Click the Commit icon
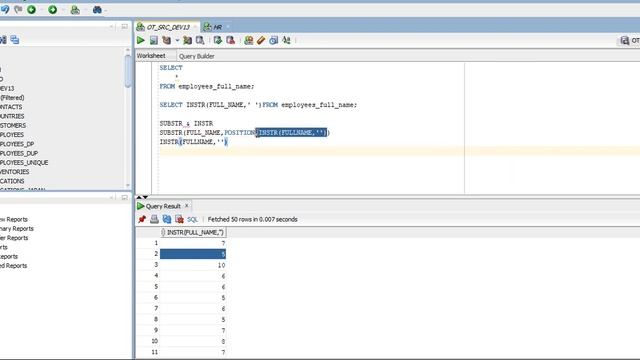The image size is (640, 360). [218, 40]
